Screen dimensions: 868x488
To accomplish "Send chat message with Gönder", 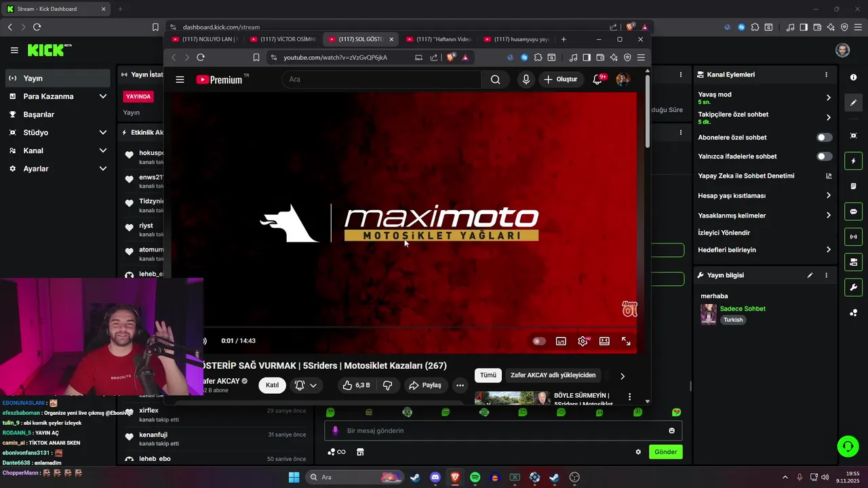I will 666,452.
